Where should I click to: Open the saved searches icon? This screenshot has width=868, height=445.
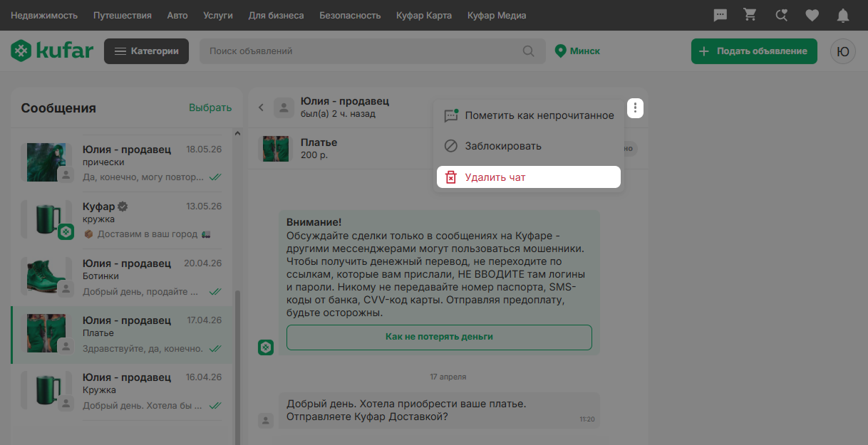coord(781,15)
